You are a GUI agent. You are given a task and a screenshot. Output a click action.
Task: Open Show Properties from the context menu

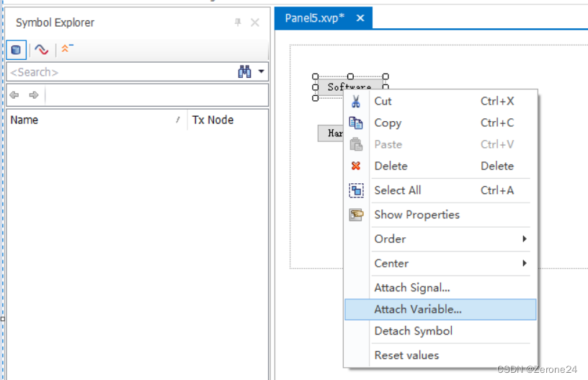[440, 215]
